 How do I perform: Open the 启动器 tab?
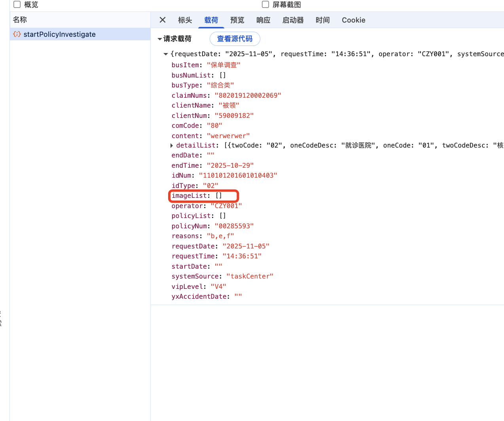[x=293, y=20]
